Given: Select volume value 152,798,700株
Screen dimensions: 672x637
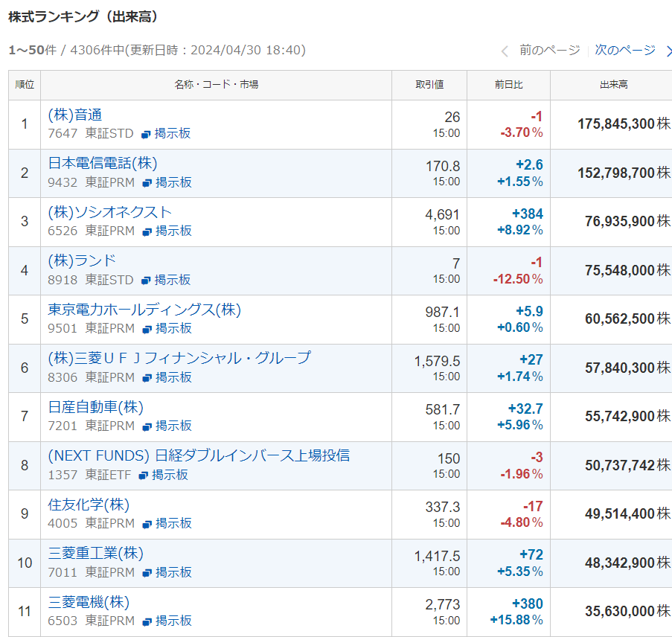Looking at the screenshot, I should click(624, 173).
